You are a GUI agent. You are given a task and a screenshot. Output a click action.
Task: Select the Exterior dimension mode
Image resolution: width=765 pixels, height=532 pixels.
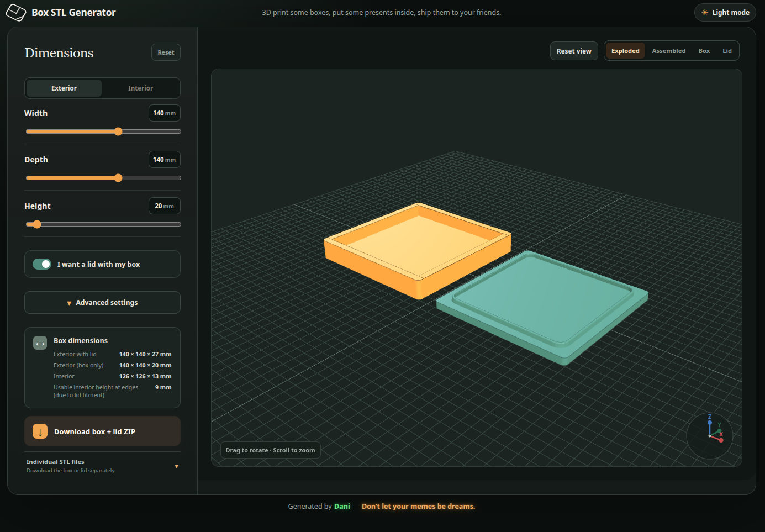coord(64,88)
